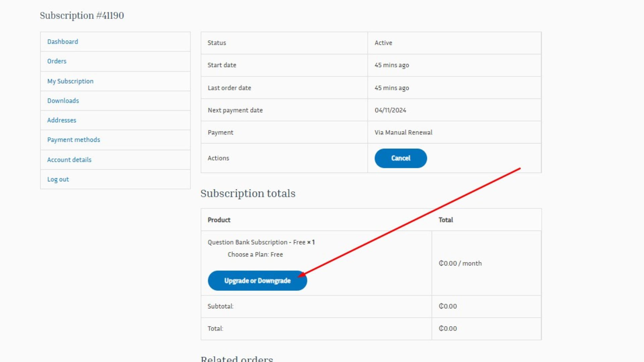Image resolution: width=644 pixels, height=362 pixels.
Task: Open Downloads in account navigation
Action: click(63, 101)
